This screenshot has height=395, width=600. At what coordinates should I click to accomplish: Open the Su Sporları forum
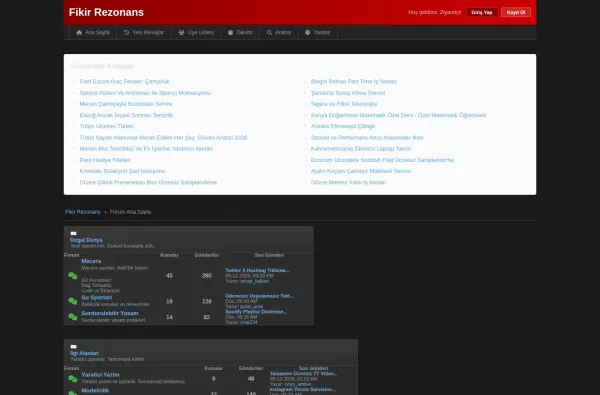pyautogui.click(x=96, y=297)
